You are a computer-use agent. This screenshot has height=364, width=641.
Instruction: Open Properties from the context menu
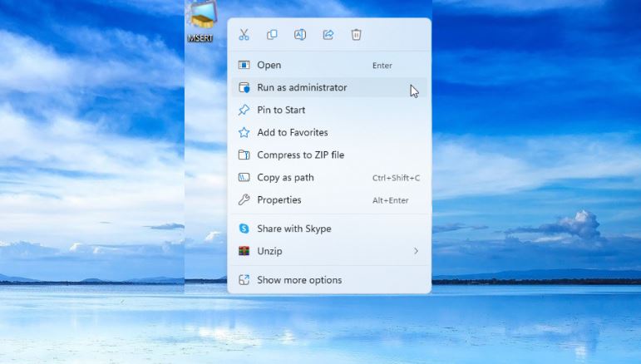point(329,200)
